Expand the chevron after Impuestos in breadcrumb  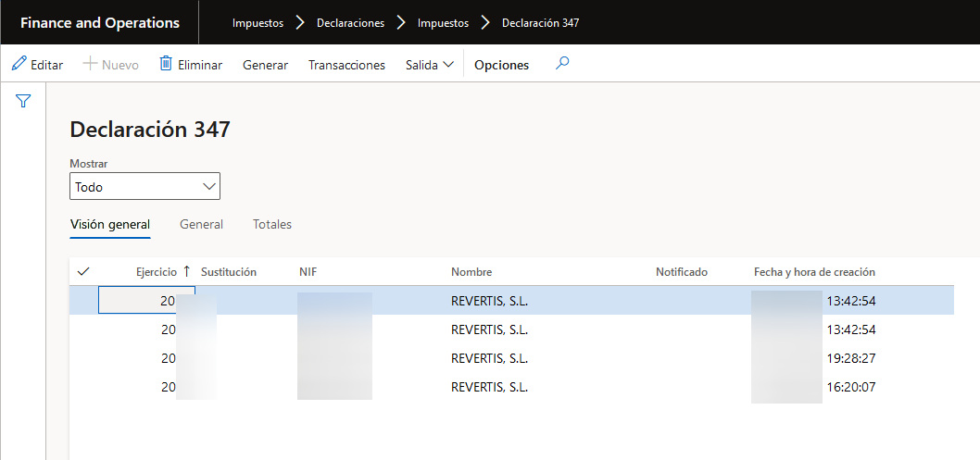300,23
